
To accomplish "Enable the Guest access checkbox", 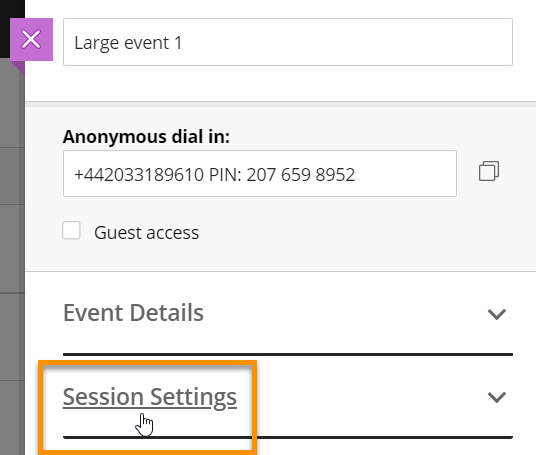I will [71, 230].
